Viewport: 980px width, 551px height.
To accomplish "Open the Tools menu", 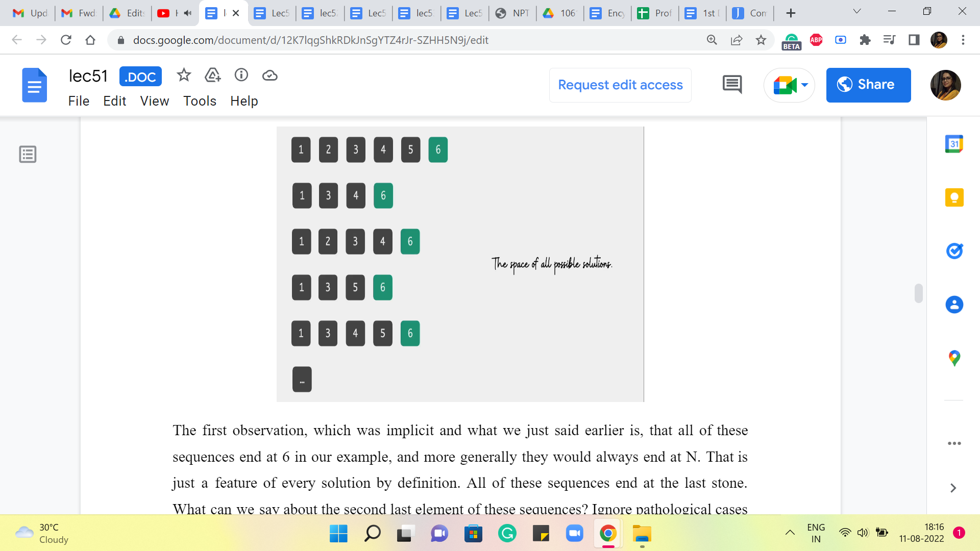I will [200, 101].
